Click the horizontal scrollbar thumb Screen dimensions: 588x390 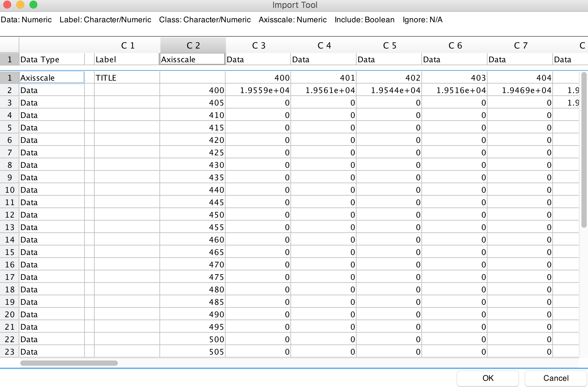[69, 363]
